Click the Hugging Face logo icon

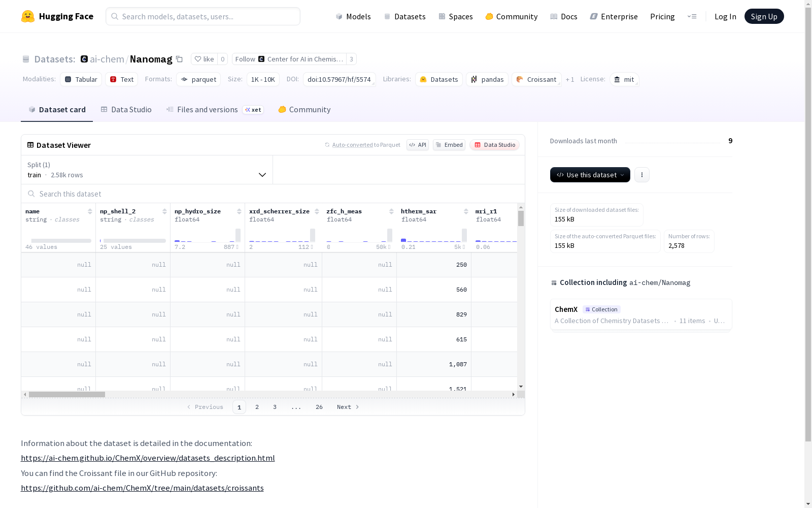[x=28, y=16]
